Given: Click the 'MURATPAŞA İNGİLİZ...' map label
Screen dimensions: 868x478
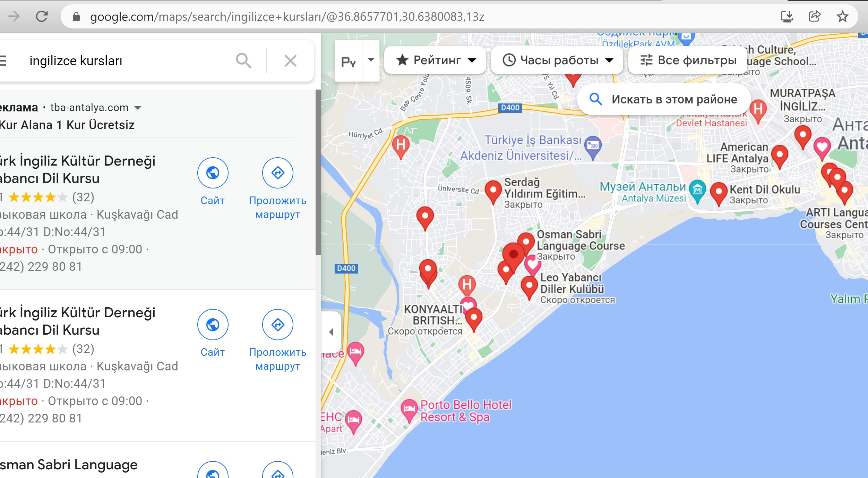Looking at the screenshot, I should (802, 100).
